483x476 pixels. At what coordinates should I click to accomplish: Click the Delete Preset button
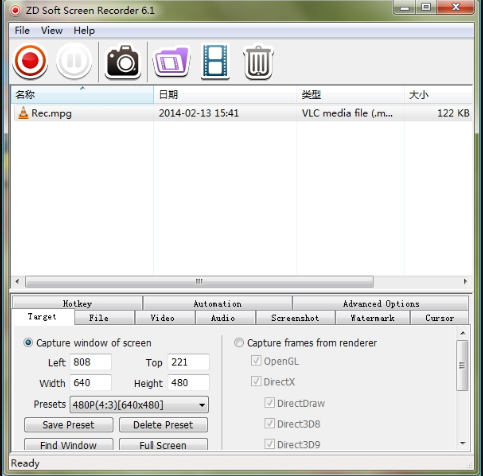pos(163,425)
